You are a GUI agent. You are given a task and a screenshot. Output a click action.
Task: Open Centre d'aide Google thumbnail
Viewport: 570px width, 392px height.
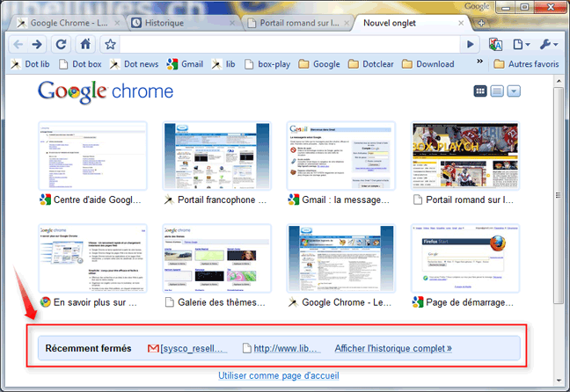[x=92, y=156]
